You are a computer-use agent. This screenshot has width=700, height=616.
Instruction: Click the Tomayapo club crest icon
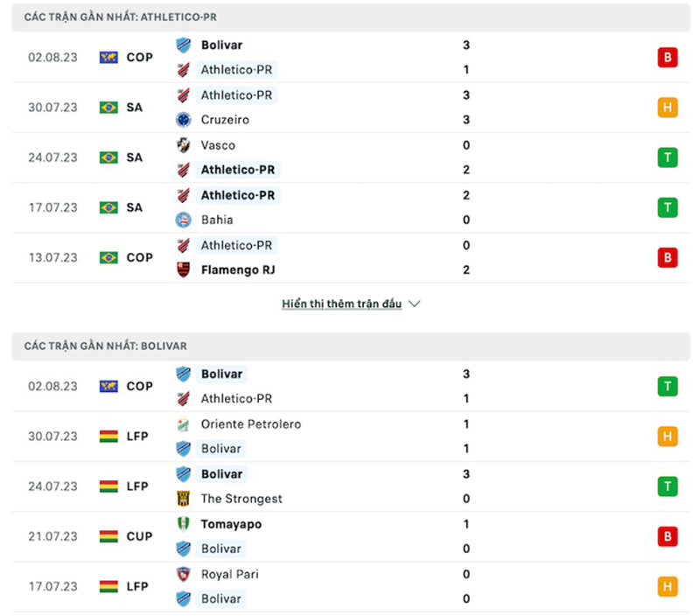click(184, 524)
